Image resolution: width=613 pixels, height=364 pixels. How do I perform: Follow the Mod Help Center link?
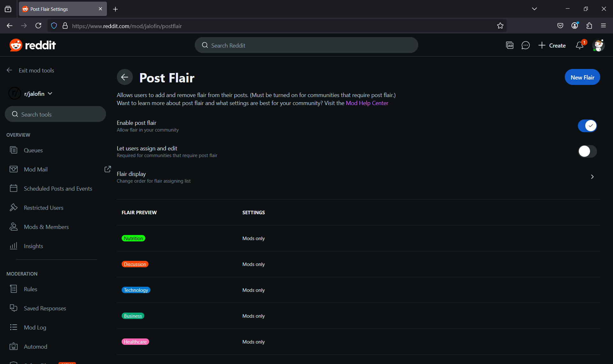367,103
